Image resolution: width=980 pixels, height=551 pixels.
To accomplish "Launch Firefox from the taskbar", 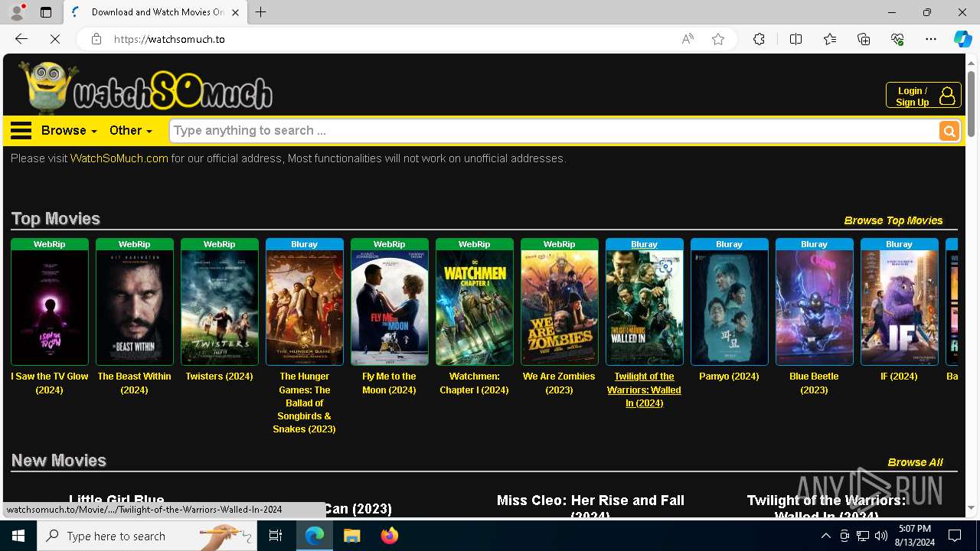I will pyautogui.click(x=390, y=536).
